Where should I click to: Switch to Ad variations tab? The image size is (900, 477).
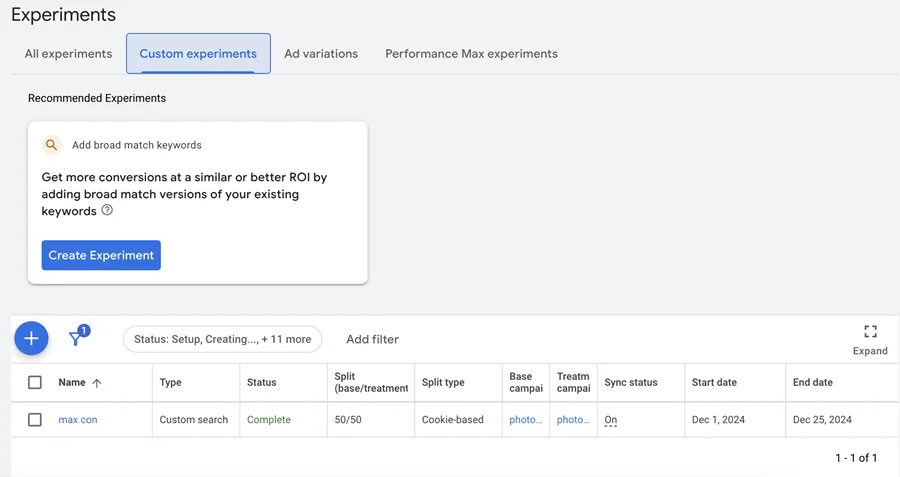coord(321,53)
